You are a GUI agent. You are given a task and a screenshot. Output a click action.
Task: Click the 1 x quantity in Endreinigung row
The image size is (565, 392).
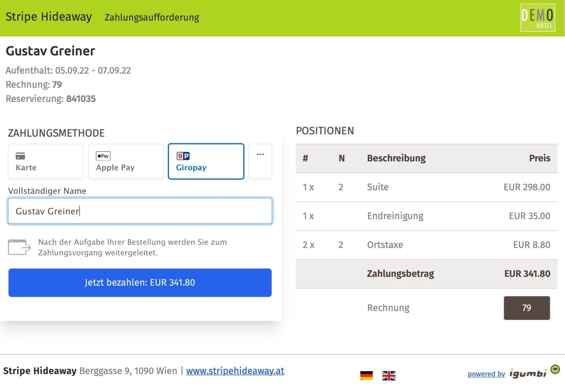coord(308,216)
